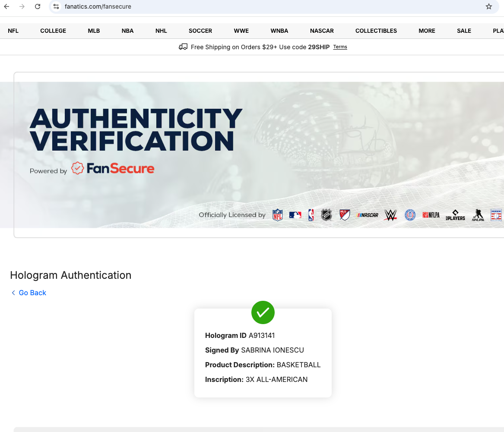Open the shipping Terms link

point(340,47)
